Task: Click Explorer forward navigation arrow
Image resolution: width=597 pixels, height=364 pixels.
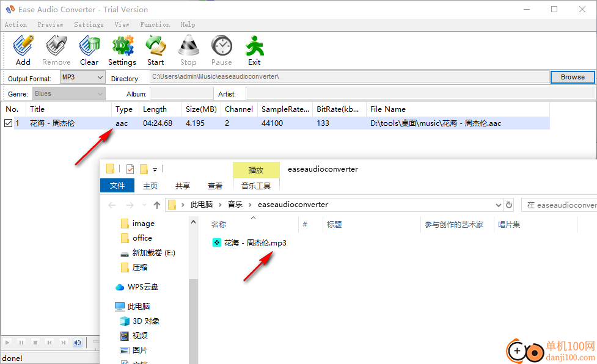Action: [130, 205]
